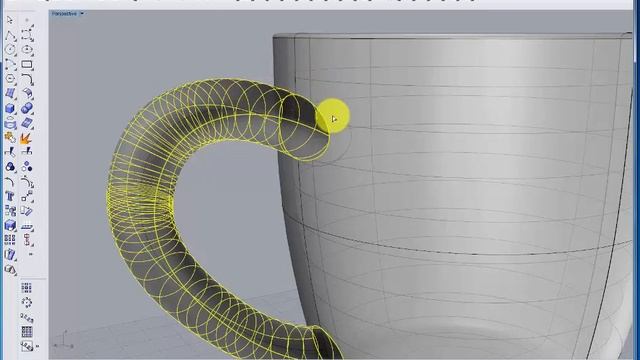
Task: Activate the Explode tool
Action: coord(27,138)
